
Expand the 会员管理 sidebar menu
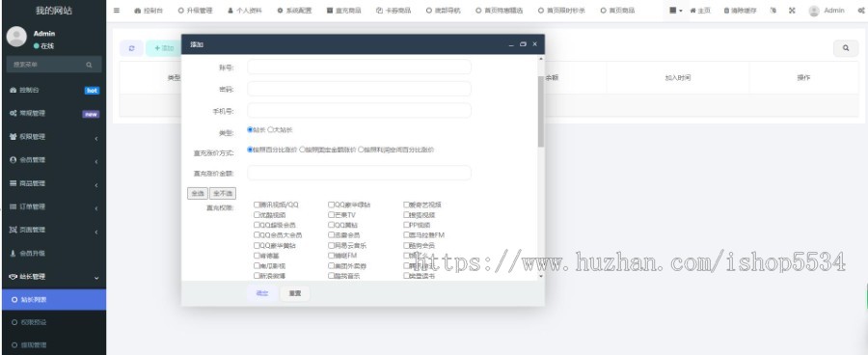point(53,160)
